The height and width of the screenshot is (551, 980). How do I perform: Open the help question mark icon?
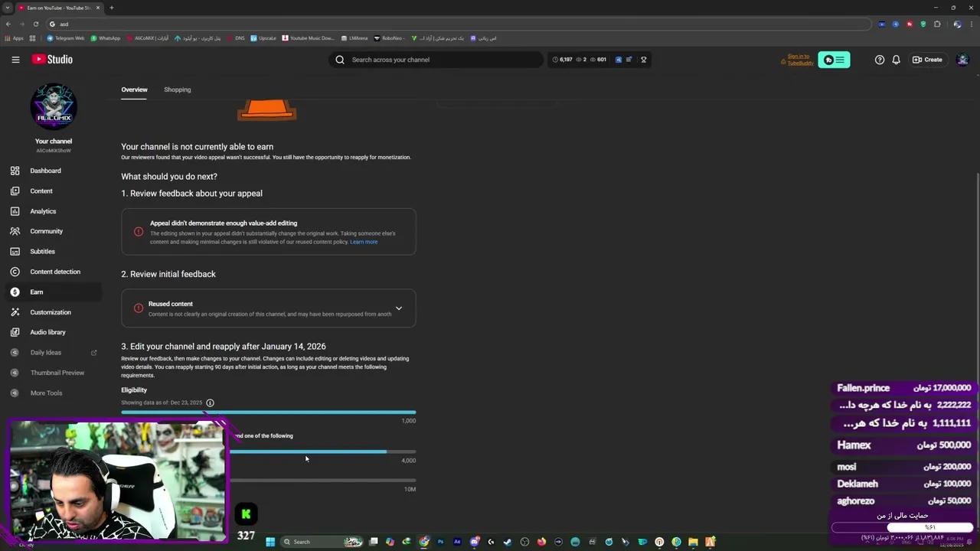(x=880, y=60)
